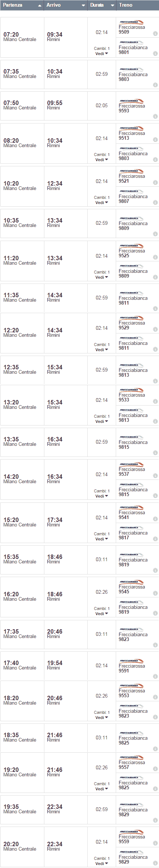The width and height of the screenshot is (159, 868).
Task: Click the Frecciarossa logo above train 9521
Action: (x=131, y=172)
